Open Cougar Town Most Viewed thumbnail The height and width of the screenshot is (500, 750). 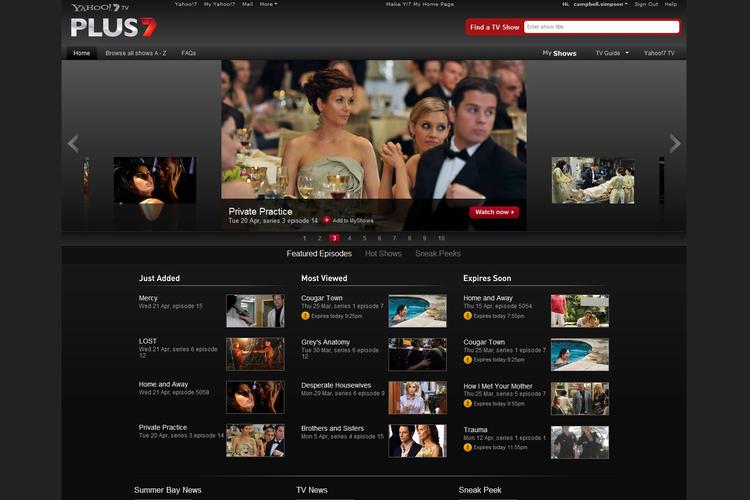[417, 311]
